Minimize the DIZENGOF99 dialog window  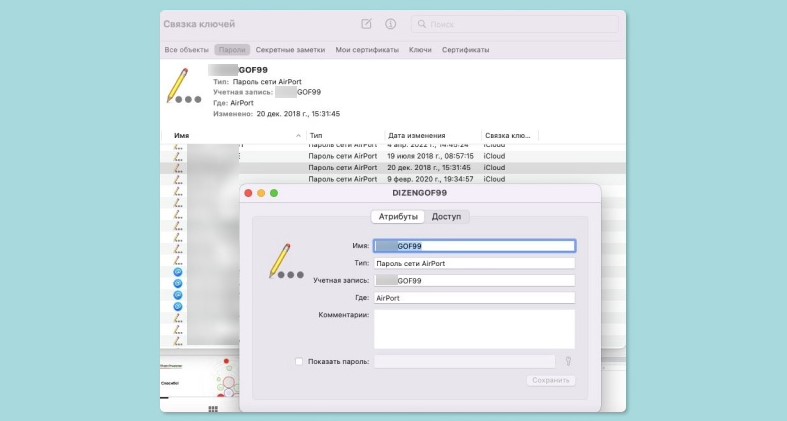coord(261,193)
